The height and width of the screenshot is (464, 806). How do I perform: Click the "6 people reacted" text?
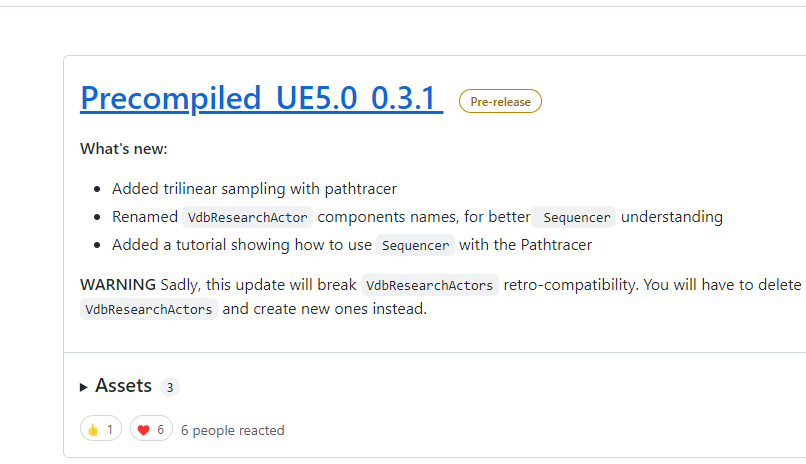pyautogui.click(x=232, y=430)
